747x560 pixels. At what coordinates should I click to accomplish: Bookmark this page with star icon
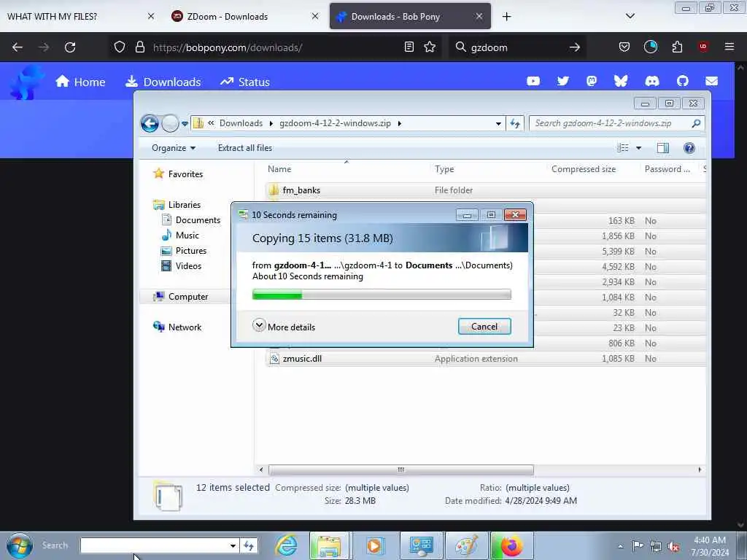[x=430, y=47]
